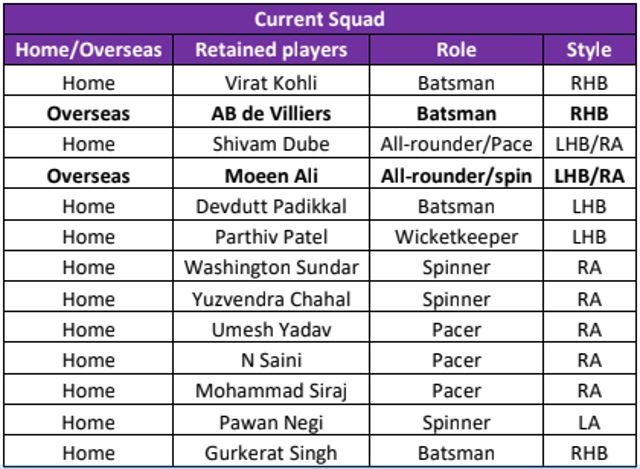Select the All-rounder/spin role cell
The image size is (640, 469).
point(456,174)
